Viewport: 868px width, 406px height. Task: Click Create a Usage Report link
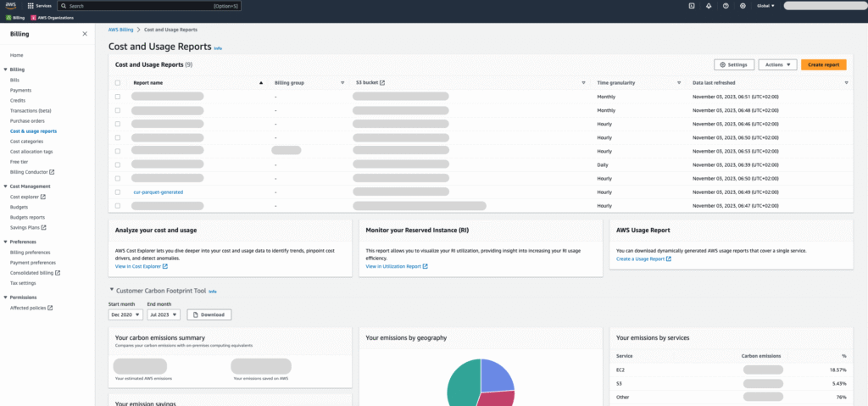[x=644, y=259]
